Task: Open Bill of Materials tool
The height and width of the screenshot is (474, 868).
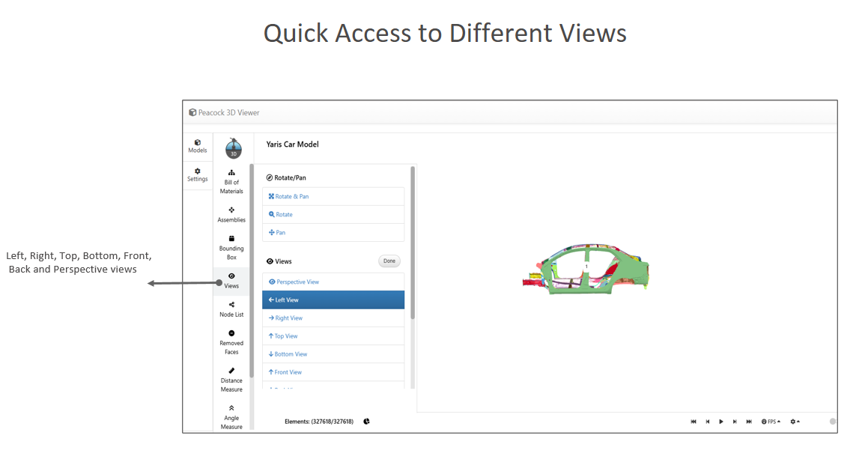Action: (x=231, y=182)
